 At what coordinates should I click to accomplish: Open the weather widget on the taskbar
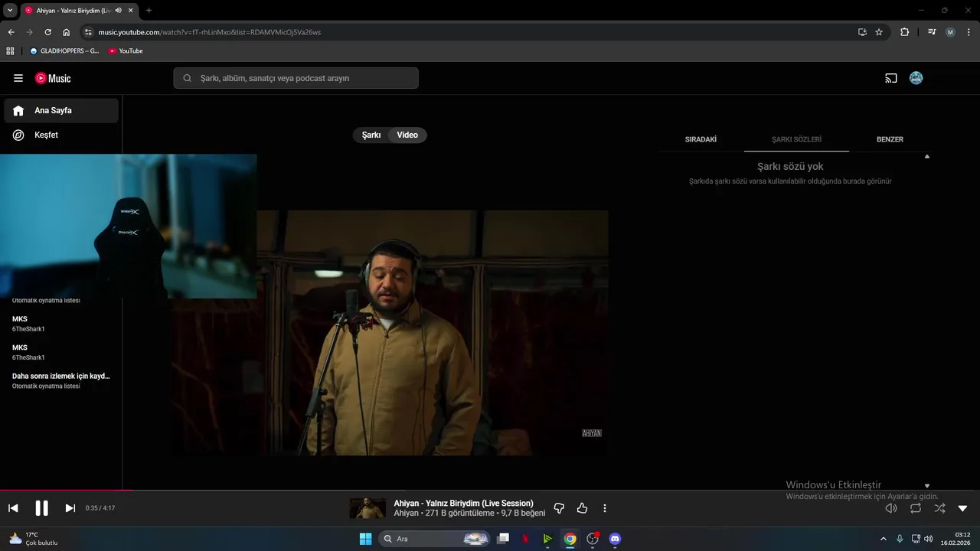pyautogui.click(x=33, y=539)
